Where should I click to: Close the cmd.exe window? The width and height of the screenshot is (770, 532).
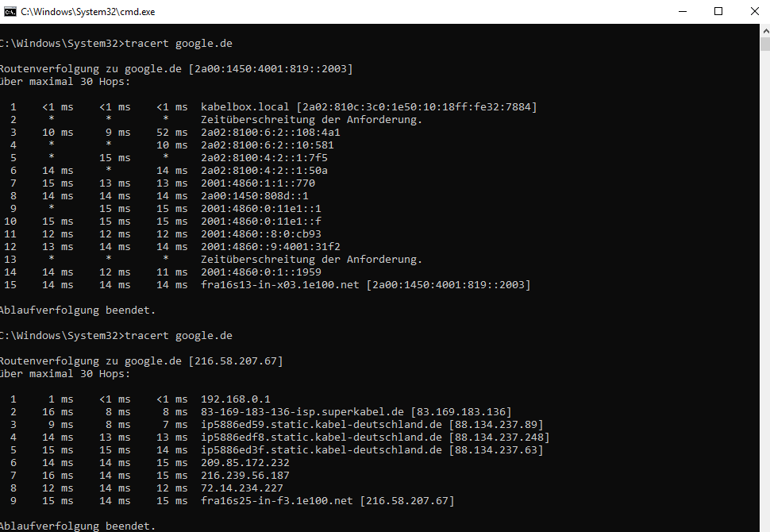[x=754, y=11]
